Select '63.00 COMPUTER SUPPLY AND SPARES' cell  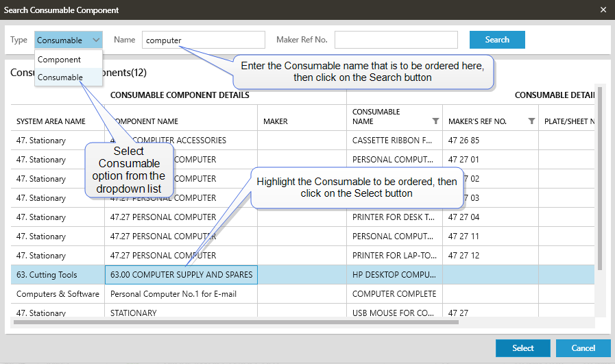pyautogui.click(x=181, y=275)
